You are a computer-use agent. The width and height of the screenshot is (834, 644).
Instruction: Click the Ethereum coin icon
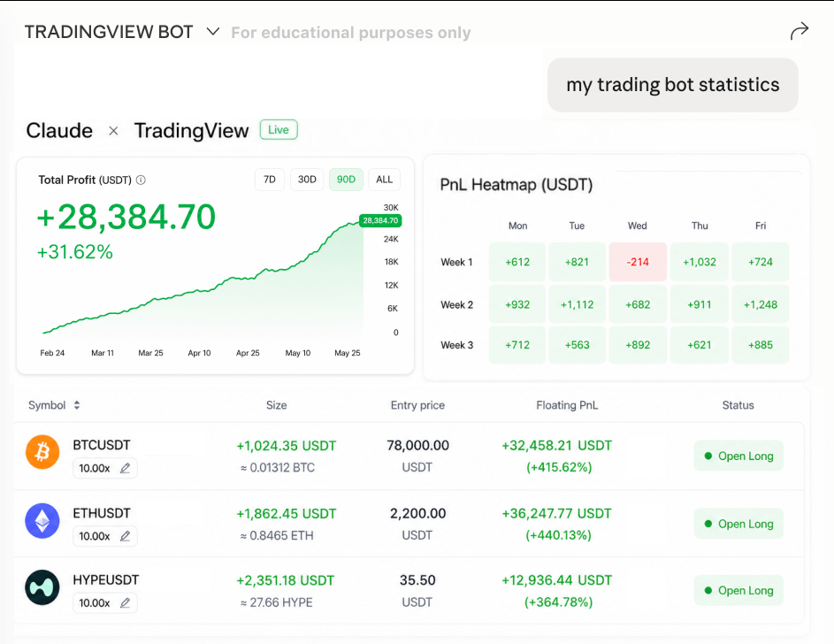click(x=42, y=520)
